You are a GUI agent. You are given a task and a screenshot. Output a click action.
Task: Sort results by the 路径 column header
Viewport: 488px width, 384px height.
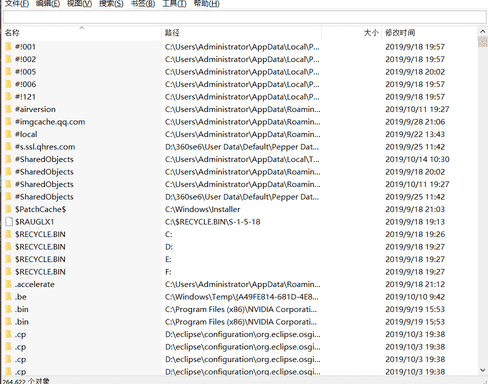coord(242,33)
